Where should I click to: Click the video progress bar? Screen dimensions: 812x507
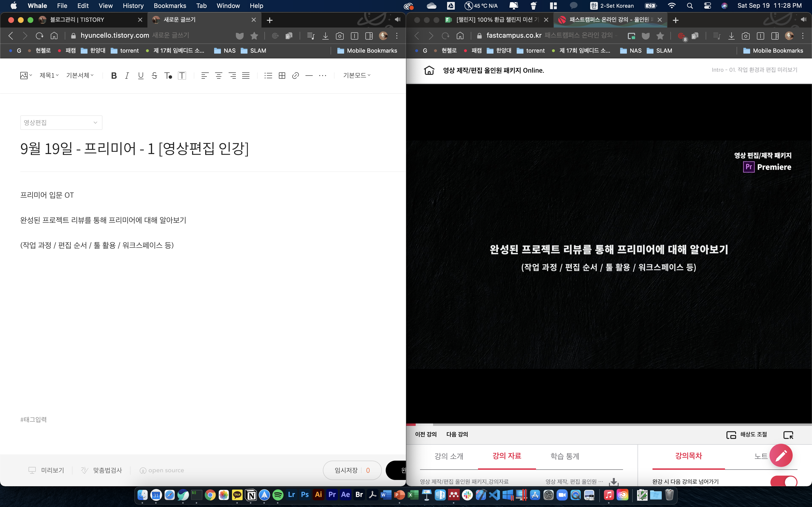[609, 424]
